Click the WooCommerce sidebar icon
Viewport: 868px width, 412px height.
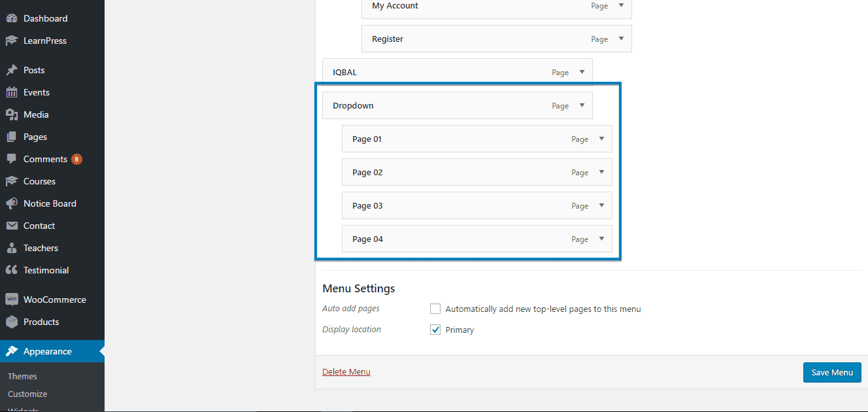click(x=13, y=299)
